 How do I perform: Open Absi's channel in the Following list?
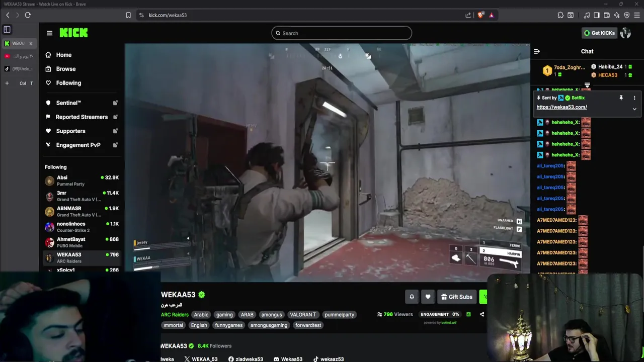pyautogui.click(x=82, y=180)
